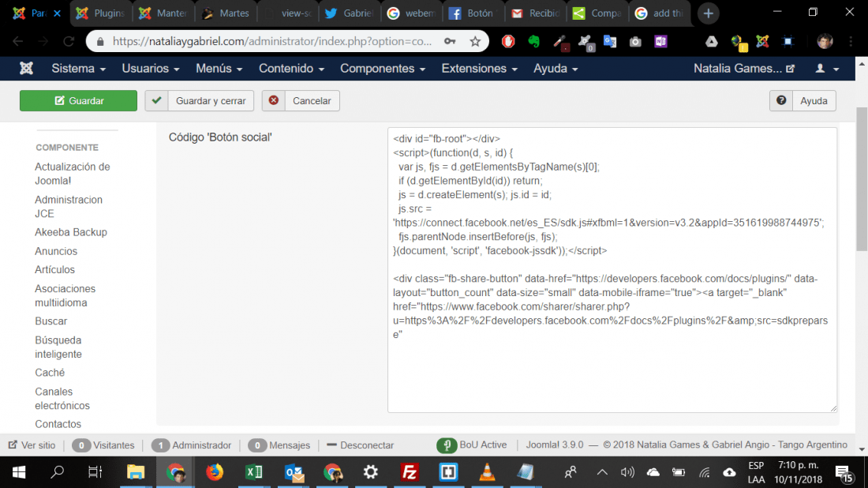Expand the Contenido menu
This screenshot has width=868, height=488.
click(292, 69)
